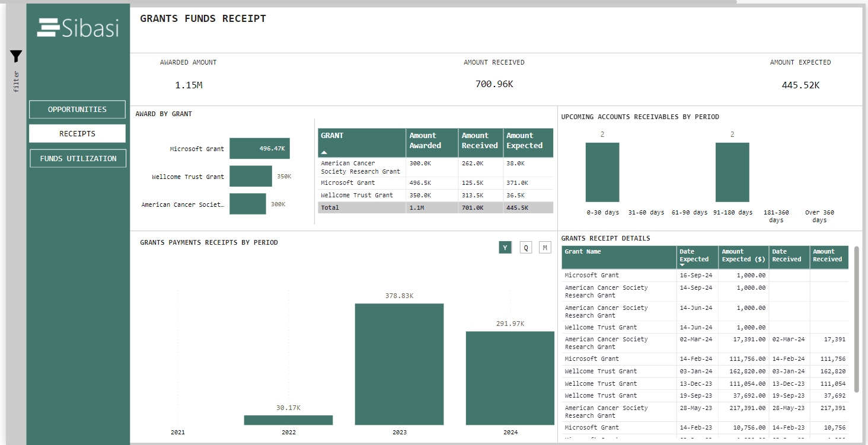Image resolution: width=868 pixels, height=445 pixels.
Task: Click the 61-90 days axis label
Action: pyautogui.click(x=690, y=212)
